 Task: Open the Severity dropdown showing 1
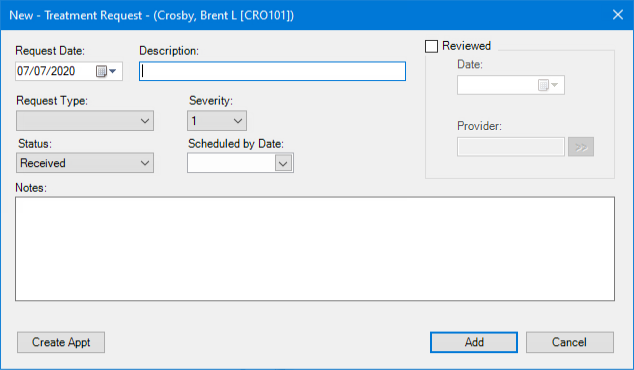[217, 121]
